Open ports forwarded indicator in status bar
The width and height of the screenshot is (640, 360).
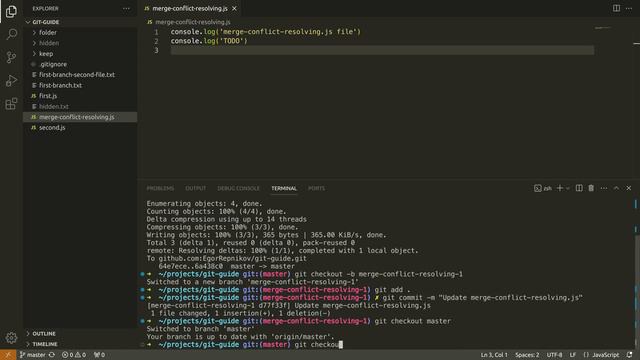pyautogui.click(x=99, y=355)
